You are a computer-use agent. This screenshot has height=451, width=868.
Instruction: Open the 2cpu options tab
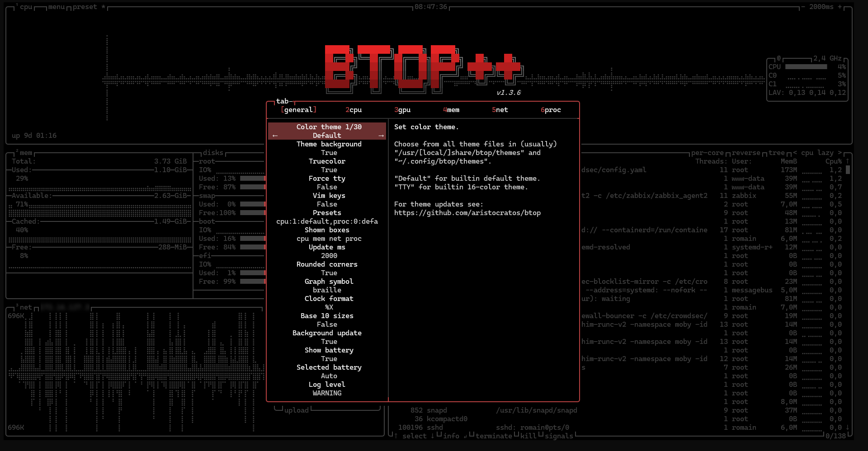click(354, 110)
